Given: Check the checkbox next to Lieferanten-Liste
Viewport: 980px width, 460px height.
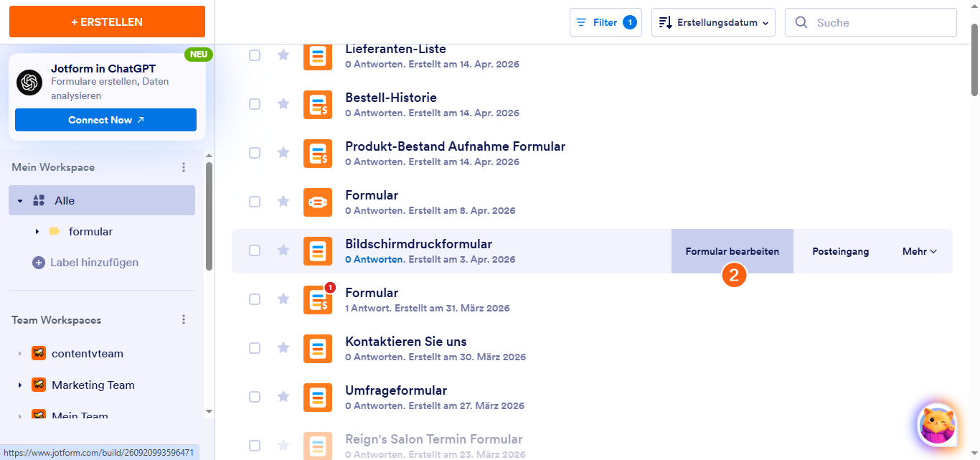Looking at the screenshot, I should click(255, 55).
